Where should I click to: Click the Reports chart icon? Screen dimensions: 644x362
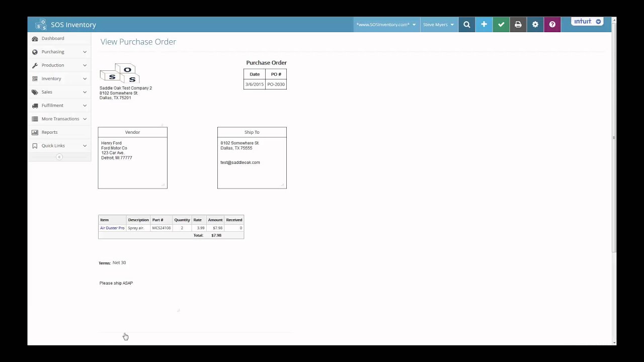coord(35,132)
